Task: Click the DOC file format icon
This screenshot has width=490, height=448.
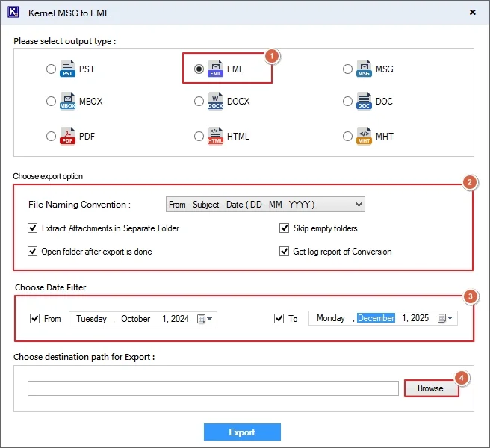Action: tap(364, 101)
